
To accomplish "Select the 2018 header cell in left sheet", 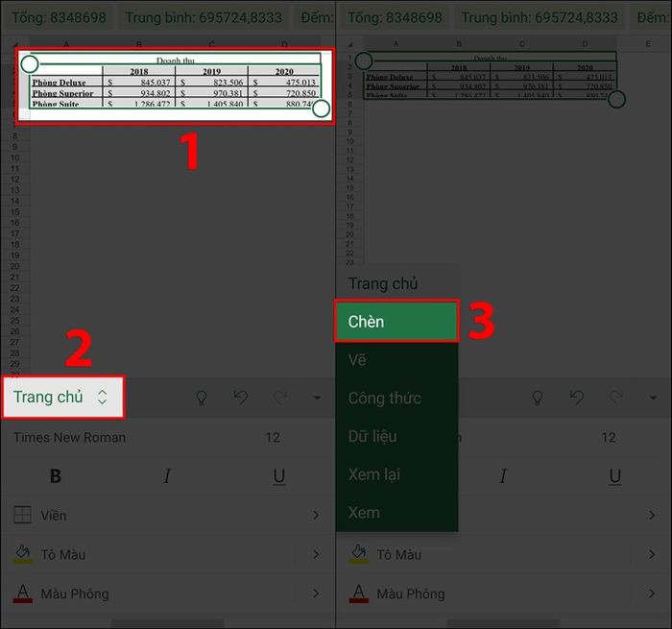I will [139, 71].
